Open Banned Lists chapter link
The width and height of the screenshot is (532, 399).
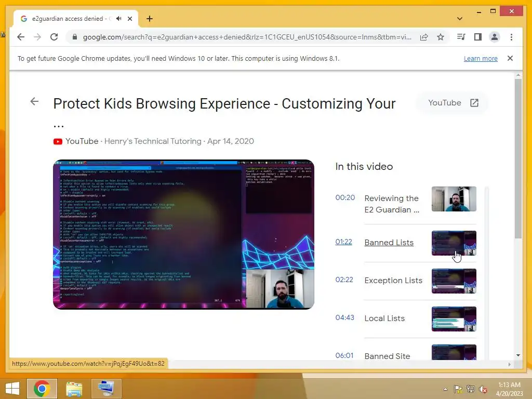pyautogui.click(x=389, y=243)
